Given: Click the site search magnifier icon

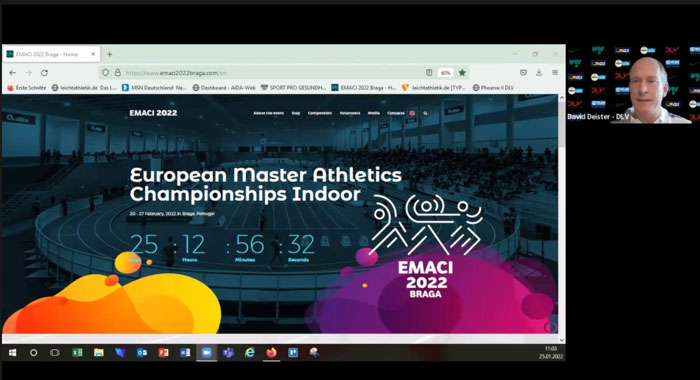Looking at the screenshot, I should coord(425,113).
